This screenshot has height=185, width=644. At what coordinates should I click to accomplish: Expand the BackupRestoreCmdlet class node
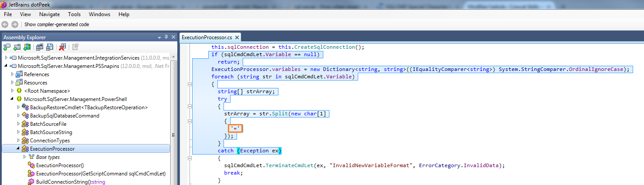tap(18, 108)
